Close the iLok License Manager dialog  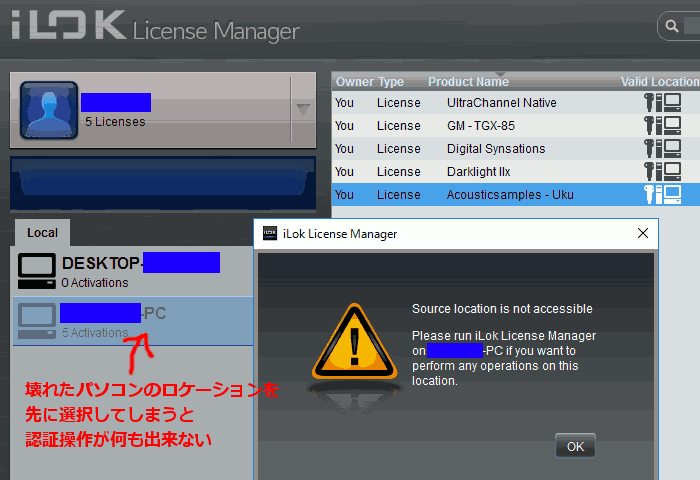pyautogui.click(x=642, y=233)
